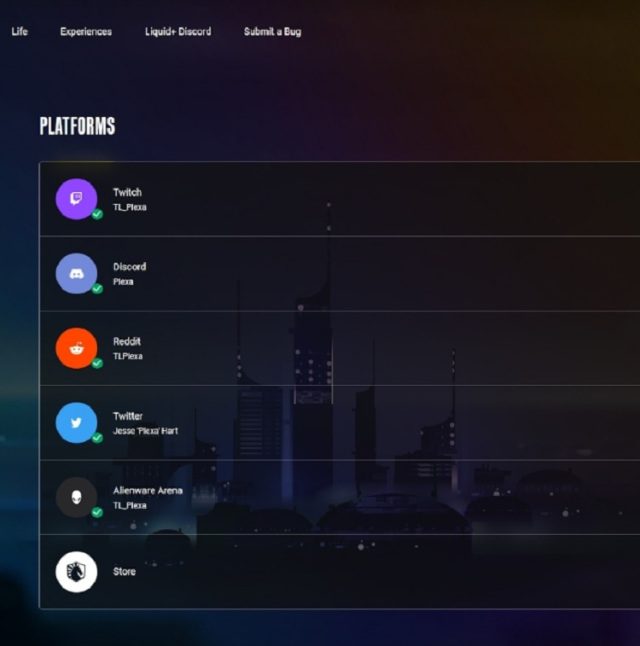Click the Alienware Arena alien icon
The image size is (640, 646).
[x=76, y=497]
